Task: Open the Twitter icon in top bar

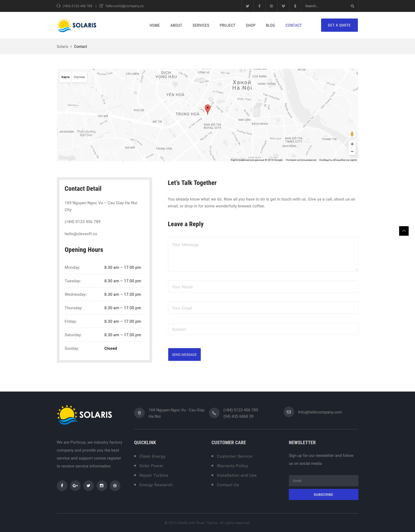Action: pyautogui.click(x=248, y=6)
